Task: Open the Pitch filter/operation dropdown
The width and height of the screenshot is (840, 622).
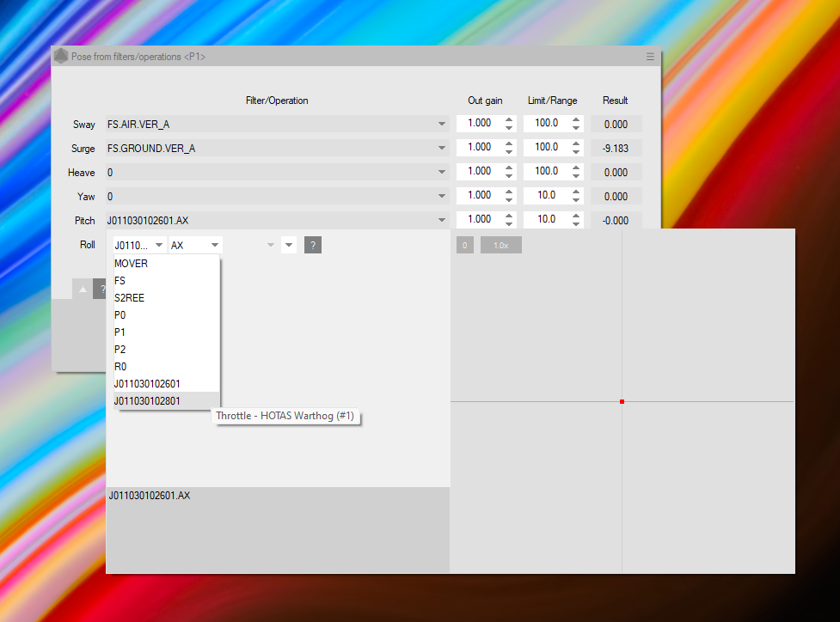Action: [x=442, y=221]
